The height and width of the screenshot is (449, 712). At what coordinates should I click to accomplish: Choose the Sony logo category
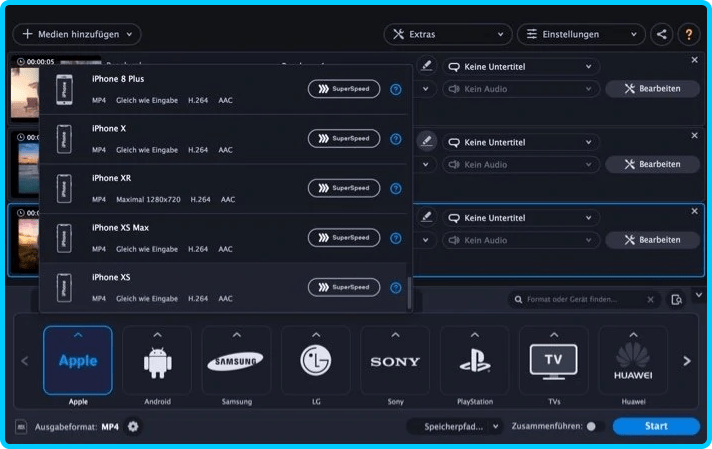click(395, 362)
